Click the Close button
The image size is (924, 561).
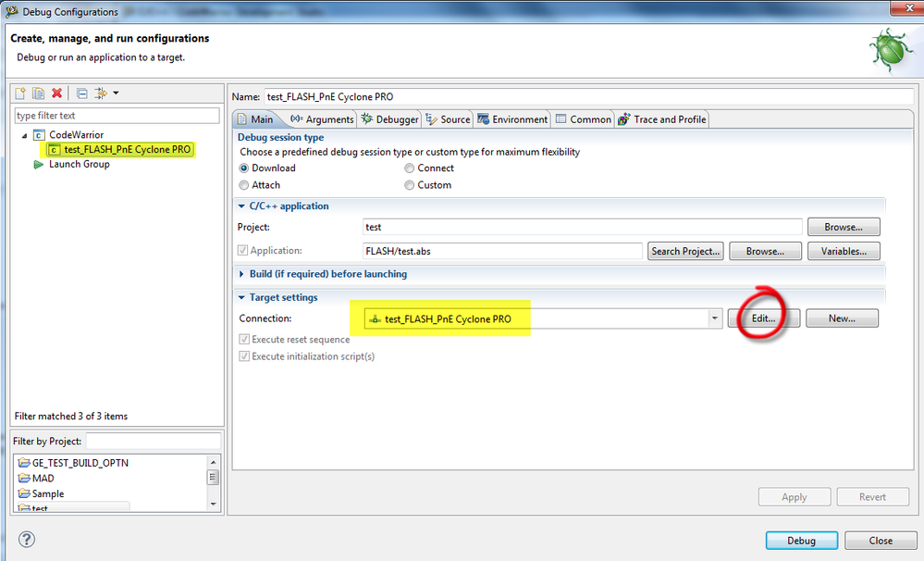click(881, 541)
